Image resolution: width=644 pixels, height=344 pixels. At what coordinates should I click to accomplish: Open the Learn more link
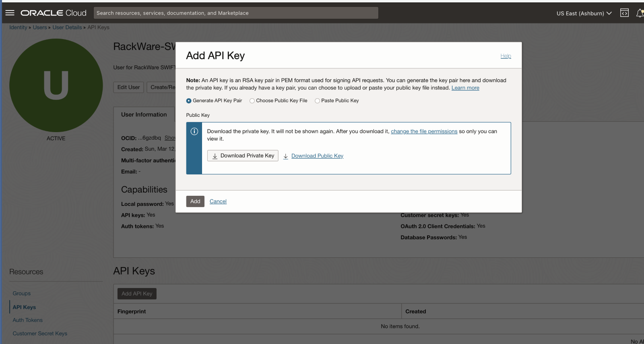[465, 88]
